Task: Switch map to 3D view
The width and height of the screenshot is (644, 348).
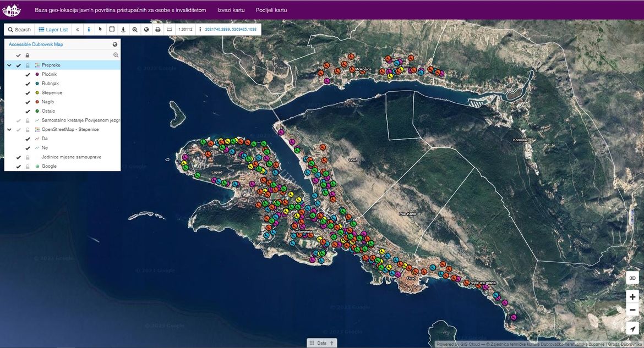Action: (x=632, y=278)
